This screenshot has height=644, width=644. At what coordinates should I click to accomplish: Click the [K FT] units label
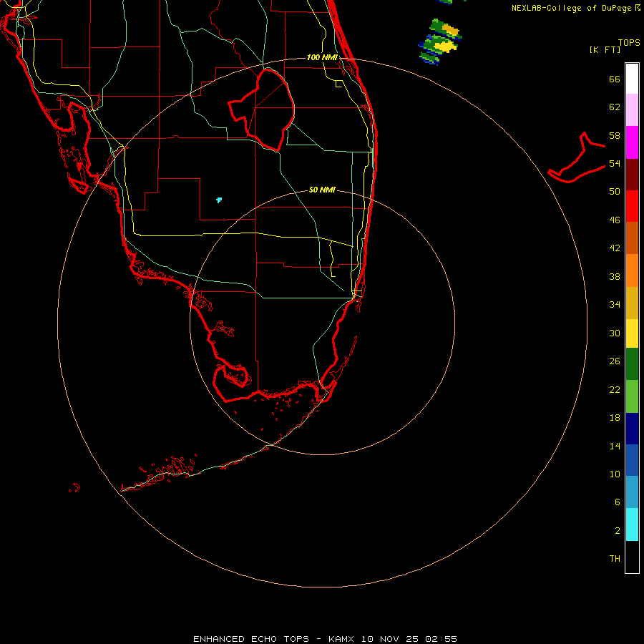[605, 50]
